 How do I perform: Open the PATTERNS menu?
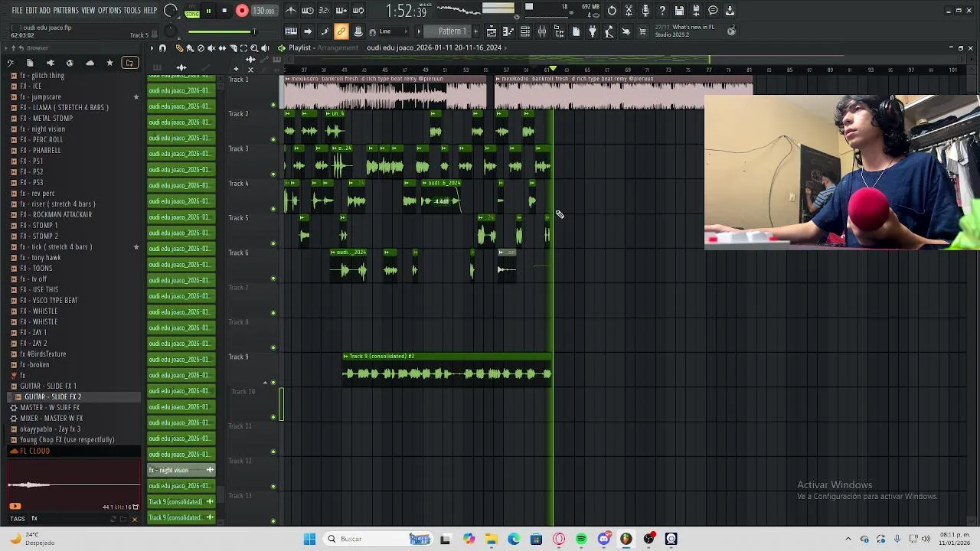(66, 11)
